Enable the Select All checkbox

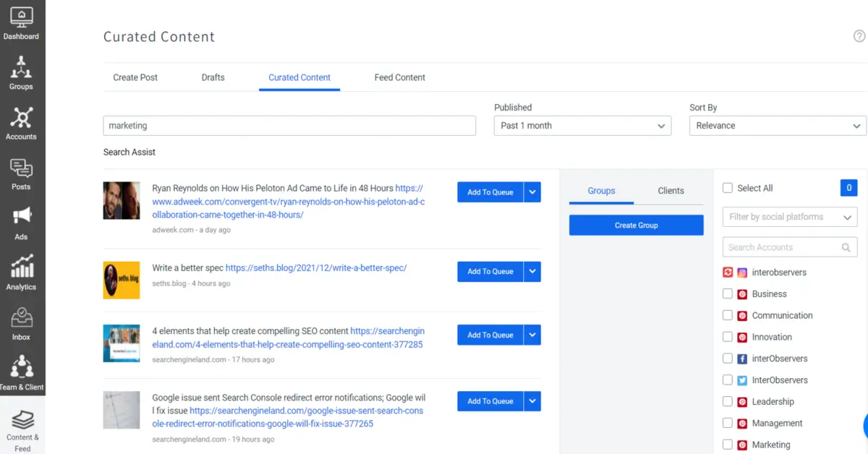coord(727,187)
